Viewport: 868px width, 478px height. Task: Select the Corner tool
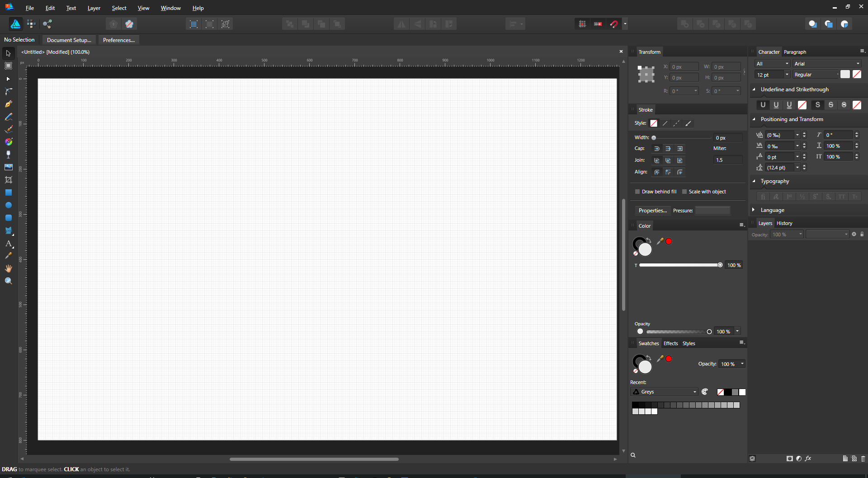pyautogui.click(x=8, y=91)
